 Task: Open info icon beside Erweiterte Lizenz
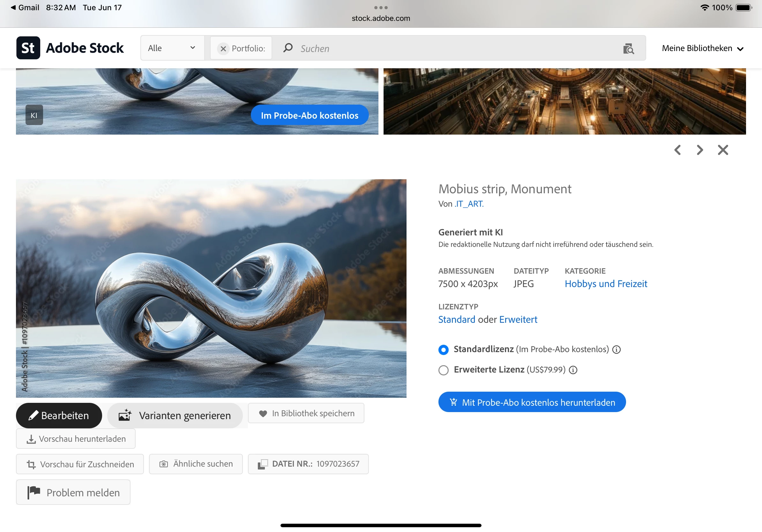[x=573, y=370]
